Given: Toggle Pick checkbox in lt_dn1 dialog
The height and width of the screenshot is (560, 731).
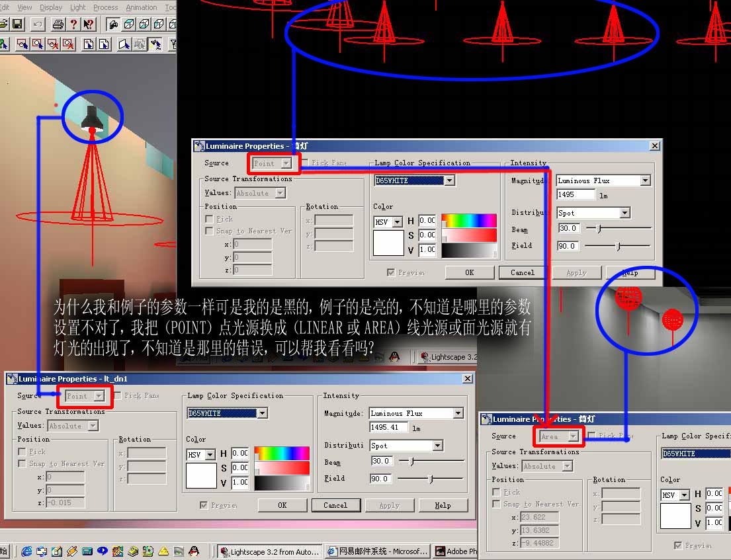Looking at the screenshot, I should (22, 452).
